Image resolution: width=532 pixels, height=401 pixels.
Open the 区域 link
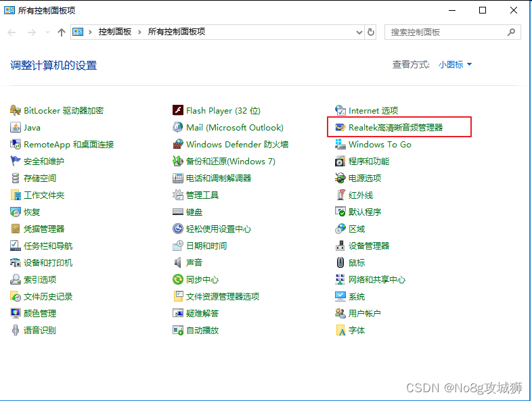(357, 229)
